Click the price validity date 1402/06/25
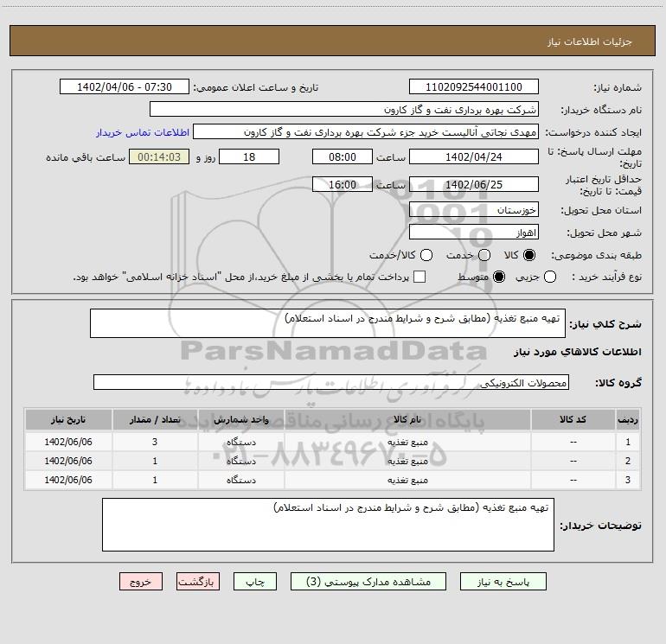666x644 pixels. pyautogui.click(x=474, y=184)
